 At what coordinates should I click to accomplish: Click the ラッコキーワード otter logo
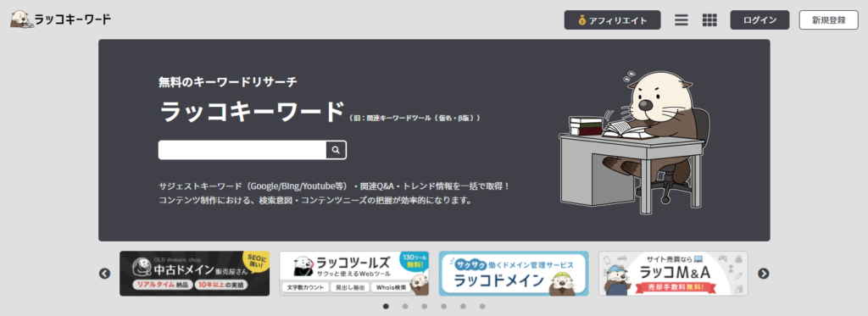(x=60, y=19)
